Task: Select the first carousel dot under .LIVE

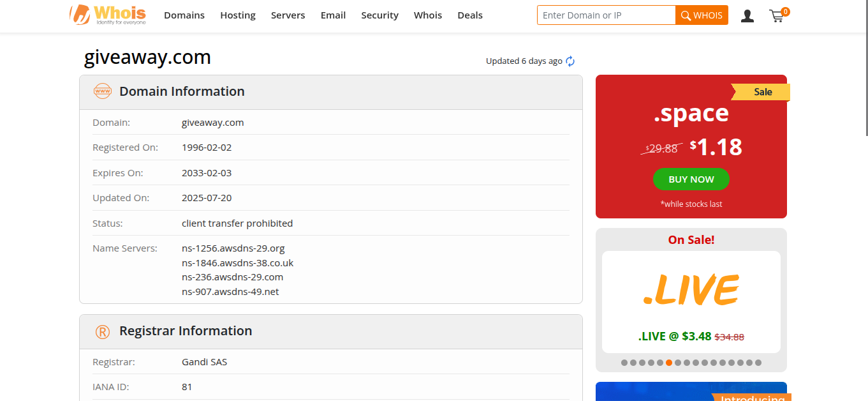Action: tap(624, 363)
